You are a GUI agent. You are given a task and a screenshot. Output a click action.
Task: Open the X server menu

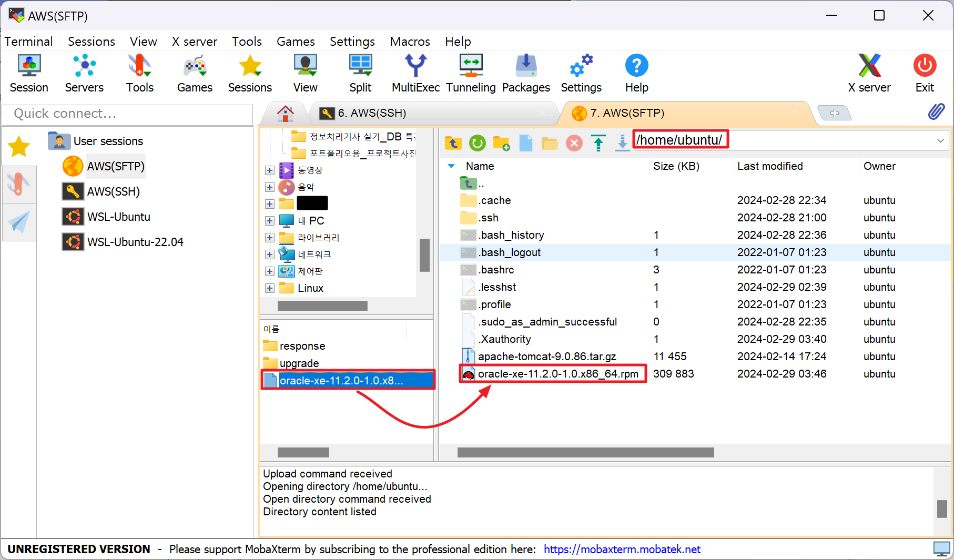[x=195, y=42]
